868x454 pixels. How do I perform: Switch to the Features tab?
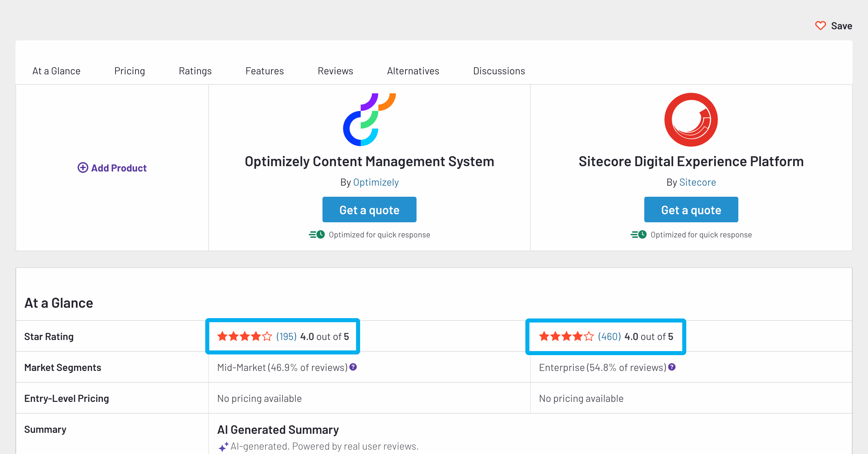pos(264,71)
